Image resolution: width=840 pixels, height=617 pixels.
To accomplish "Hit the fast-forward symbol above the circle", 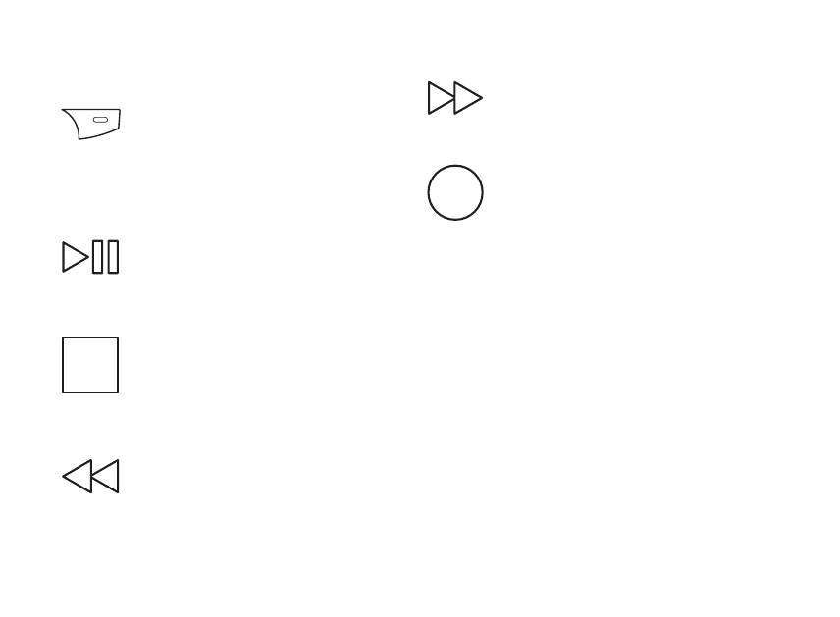I will pyautogui.click(x=455, y=98).
